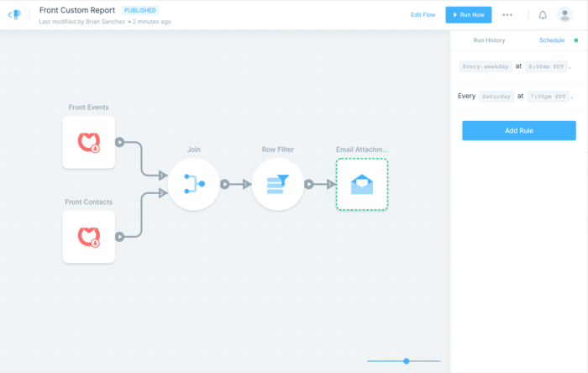Viewport: 588px width, 373px height.
Task: Switch to the Schedule tab
Action: pos(552,40)
